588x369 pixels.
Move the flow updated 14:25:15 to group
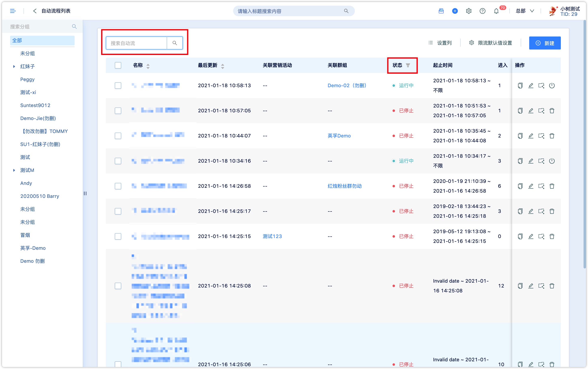pos(541,236)
